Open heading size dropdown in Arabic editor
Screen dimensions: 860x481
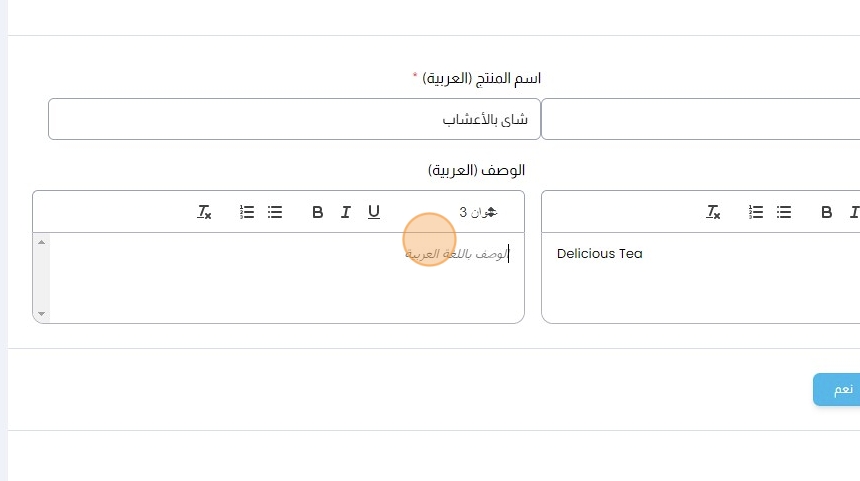[x=478, y=212]
